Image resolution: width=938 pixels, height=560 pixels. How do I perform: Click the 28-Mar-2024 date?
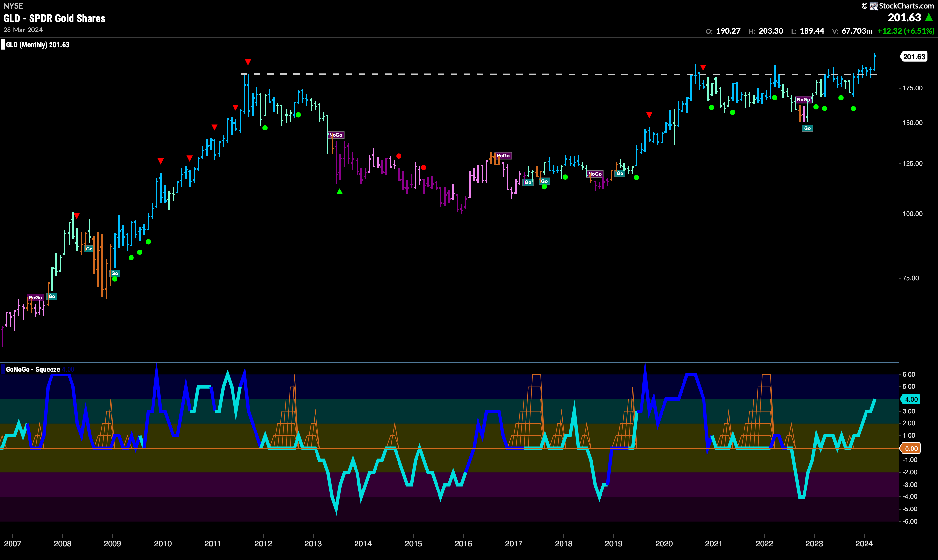click(23, 30)
